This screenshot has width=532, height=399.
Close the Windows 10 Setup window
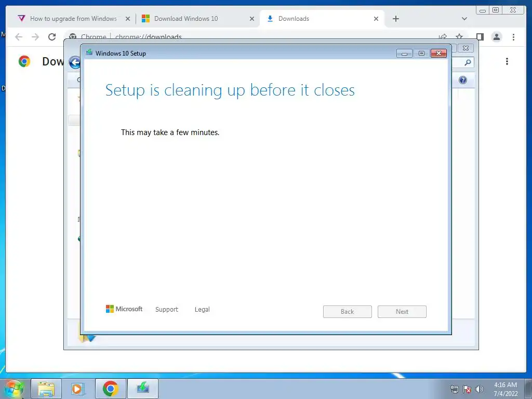(438, 54)
